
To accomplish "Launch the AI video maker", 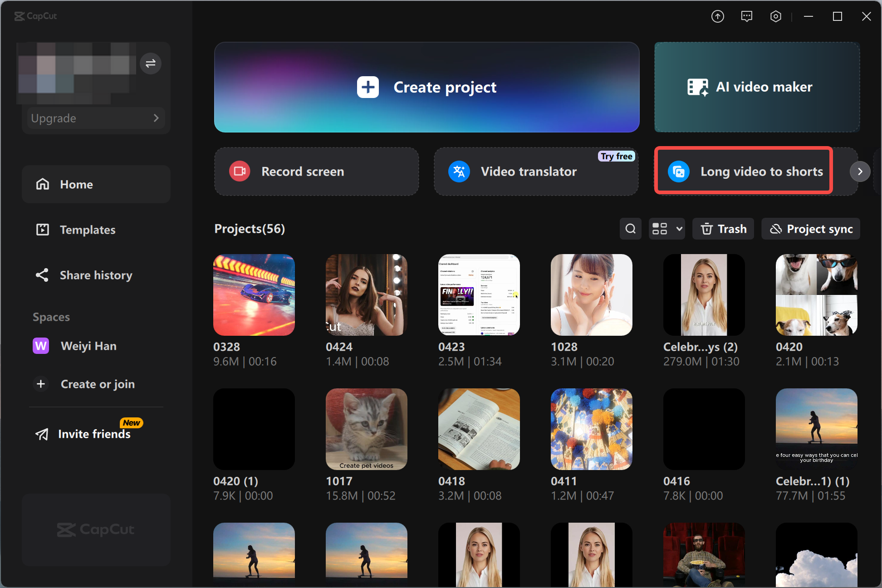I will tap(756, 87).
